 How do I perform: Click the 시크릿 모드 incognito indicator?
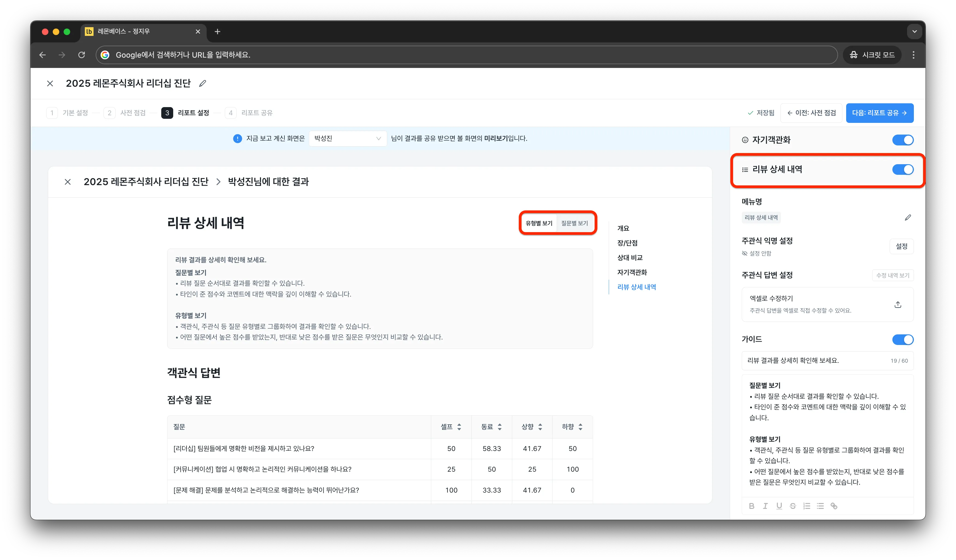tap(872, 55)
